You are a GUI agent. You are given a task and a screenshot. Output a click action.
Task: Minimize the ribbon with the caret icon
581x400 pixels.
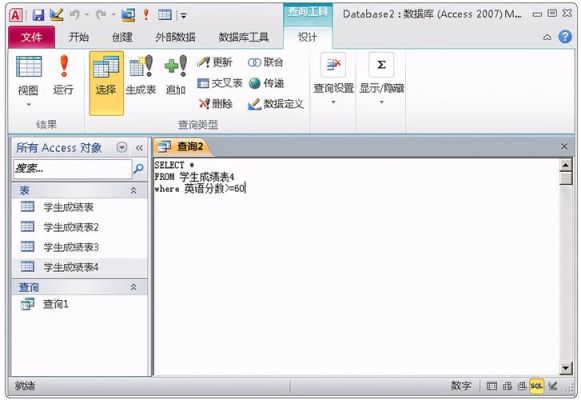[x=547, y=37]
